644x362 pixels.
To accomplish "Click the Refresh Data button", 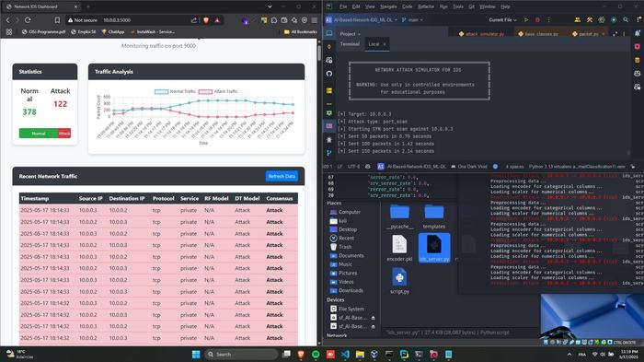I will coord(282,176).
